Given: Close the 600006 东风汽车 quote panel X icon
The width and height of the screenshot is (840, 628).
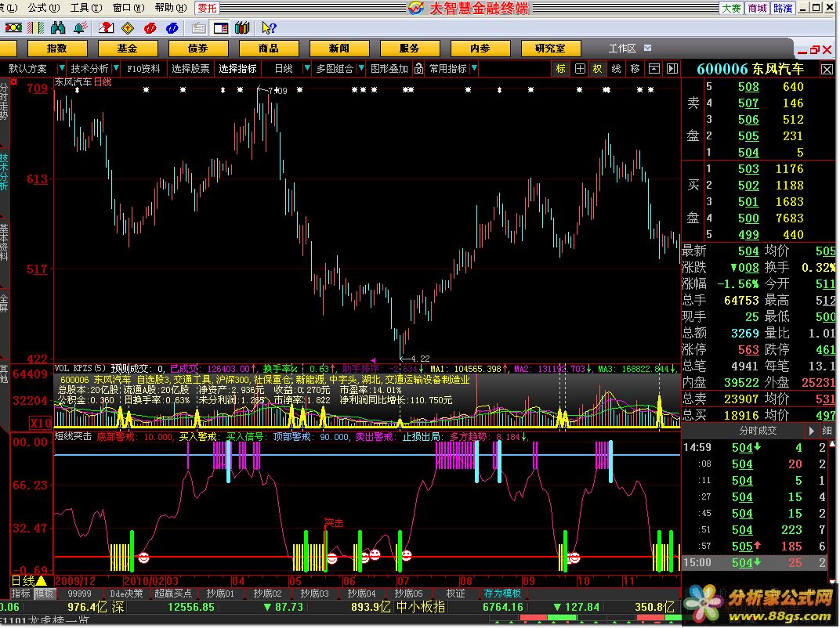Looking at the screenshot, I should pos(827,70).
